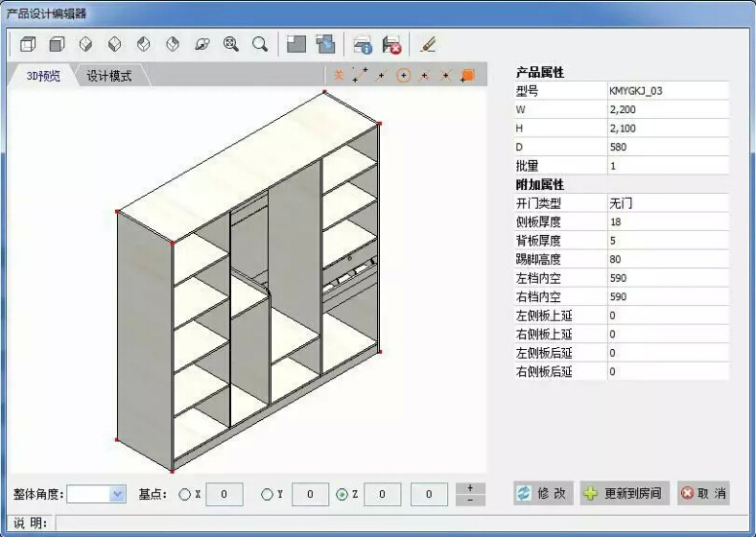
Task: Click the 修改 button
Action: tap(542, 494)
